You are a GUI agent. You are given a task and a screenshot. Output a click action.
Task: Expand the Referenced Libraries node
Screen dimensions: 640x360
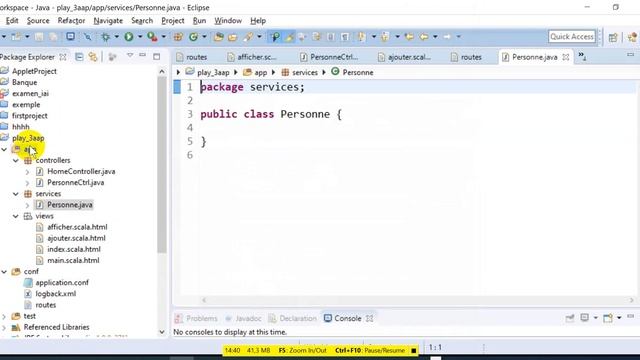click(x=4, y=327)
